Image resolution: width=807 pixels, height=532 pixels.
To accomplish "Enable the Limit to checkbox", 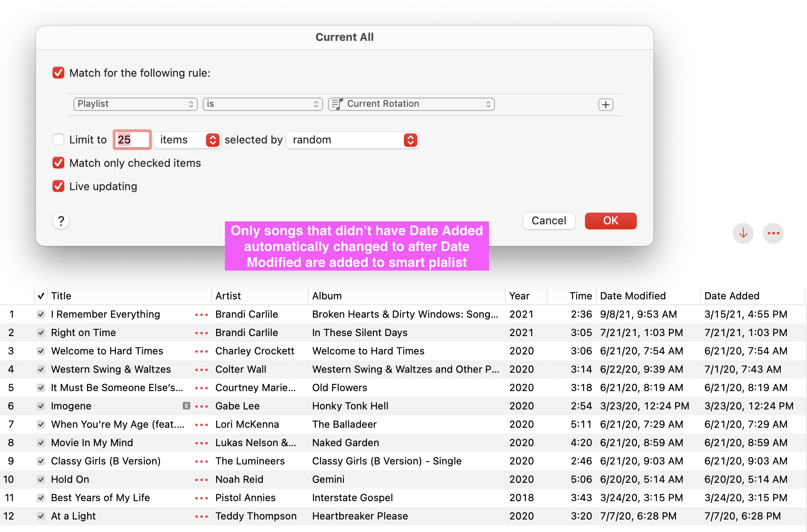I will click(x=58, y=140).
